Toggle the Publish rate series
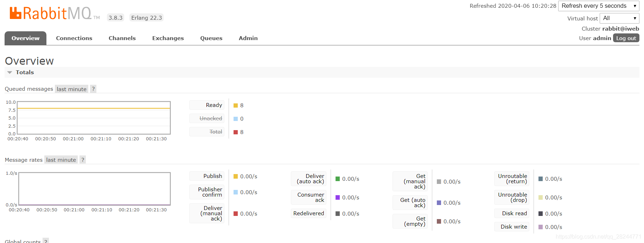The image size is (644, 243). tap(207, 176)
